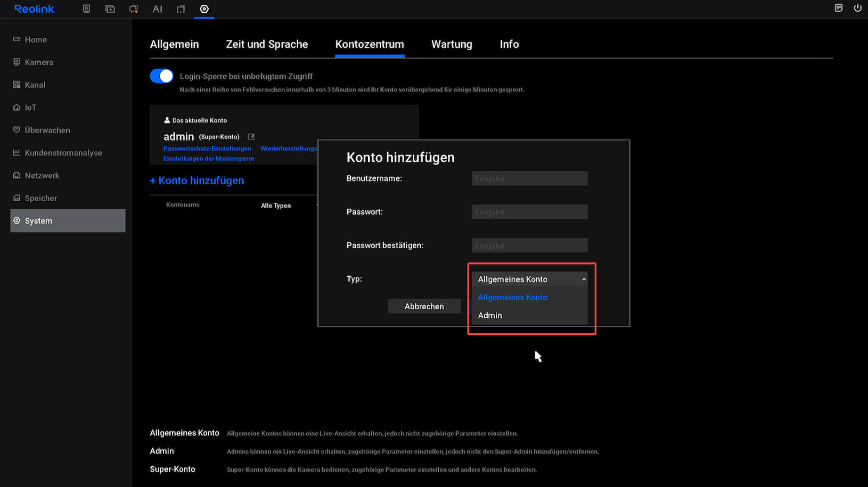Click the Abbrechen button
The width and height of the screenshot is (868, 487).
(424, 306)
